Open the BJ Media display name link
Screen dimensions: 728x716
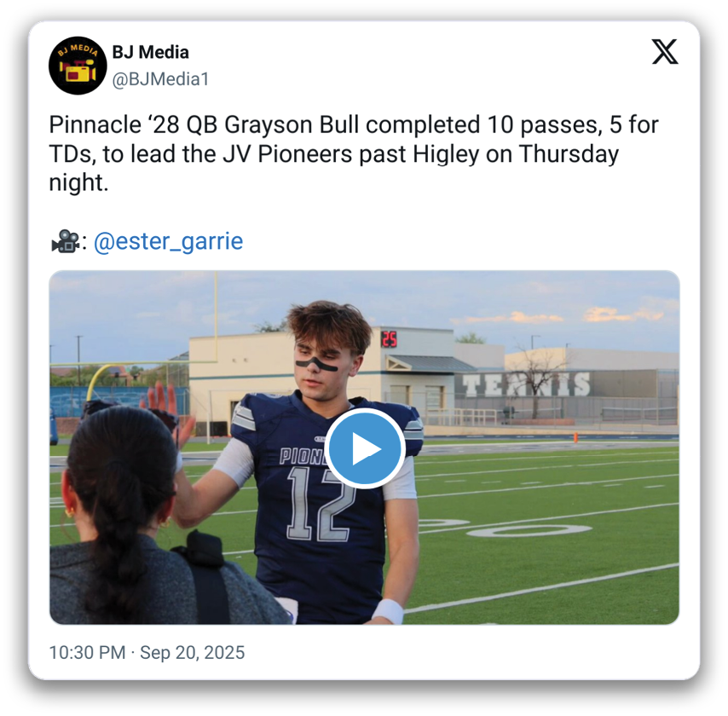150,52
